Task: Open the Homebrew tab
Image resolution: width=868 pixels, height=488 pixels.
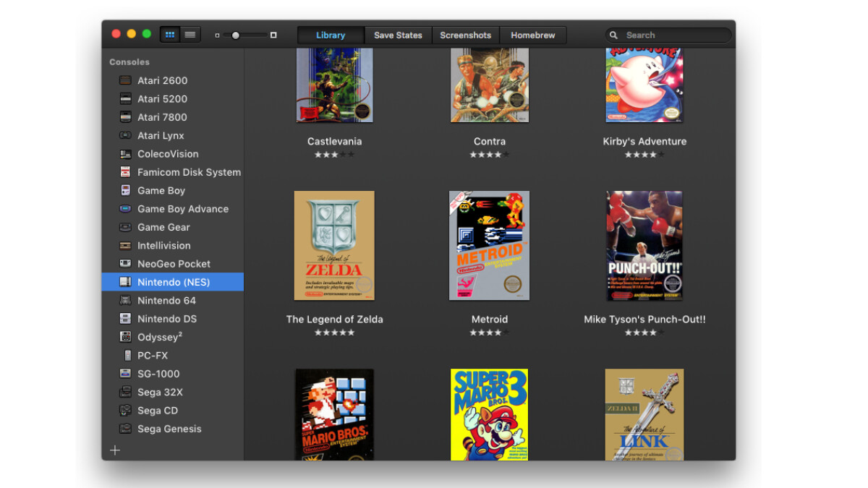Action: 533,35
